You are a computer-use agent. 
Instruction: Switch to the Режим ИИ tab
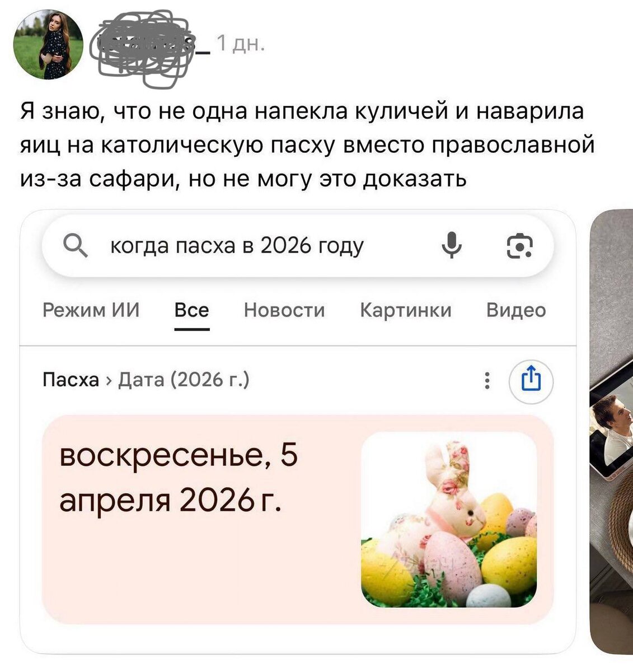(x=91, y=310)
